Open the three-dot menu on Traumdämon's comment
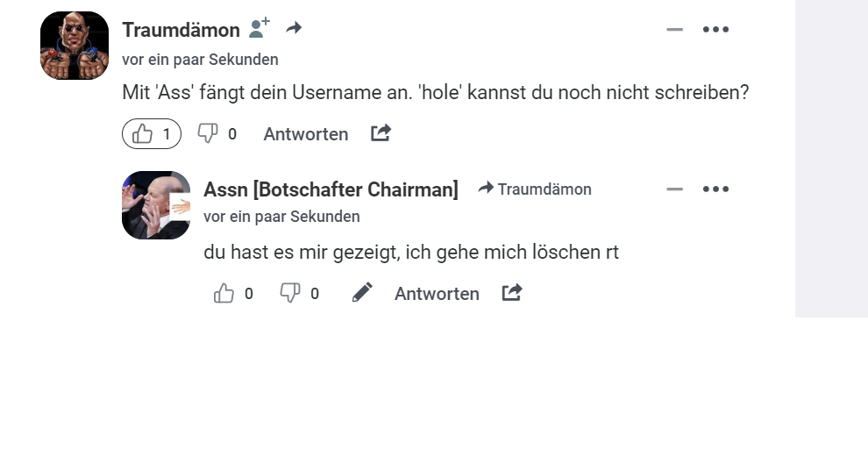This screenshot has width=868, height=471. coord(715,30)
